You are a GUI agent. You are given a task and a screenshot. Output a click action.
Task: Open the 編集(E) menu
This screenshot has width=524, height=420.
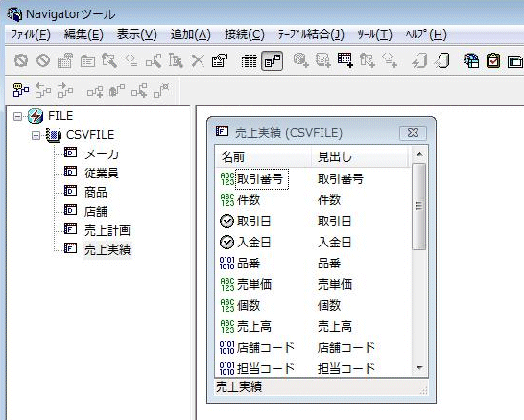click(x=83, y=35)
